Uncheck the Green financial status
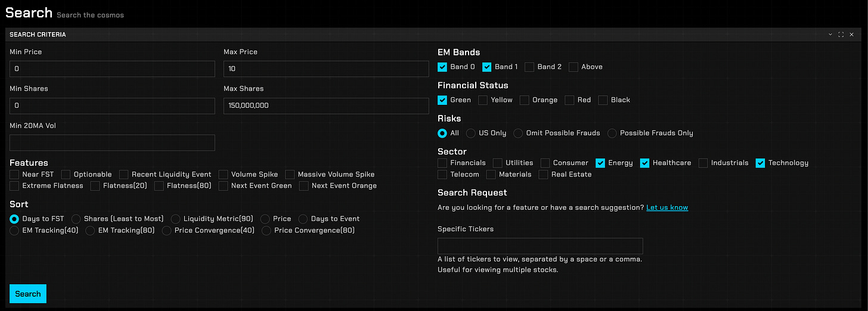This screenshot has height=311, width=868. coord(442,100)
